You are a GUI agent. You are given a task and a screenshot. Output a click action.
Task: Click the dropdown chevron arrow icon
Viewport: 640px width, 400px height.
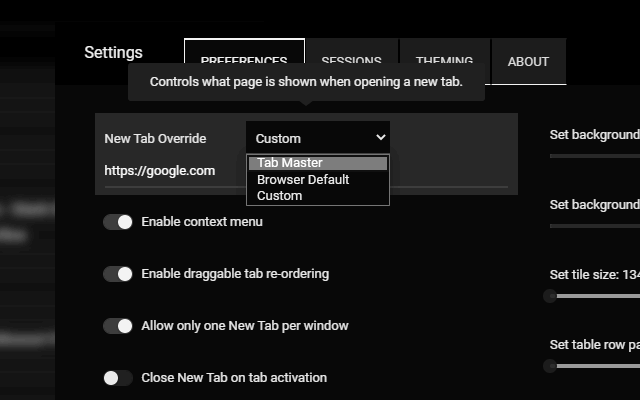tap(380, 138)
